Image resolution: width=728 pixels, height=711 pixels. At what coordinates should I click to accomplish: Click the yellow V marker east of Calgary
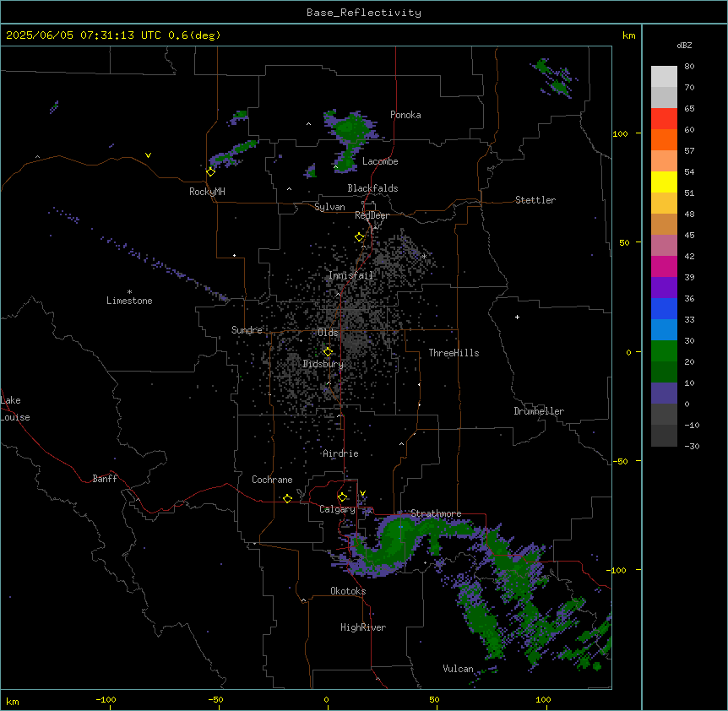362,493
